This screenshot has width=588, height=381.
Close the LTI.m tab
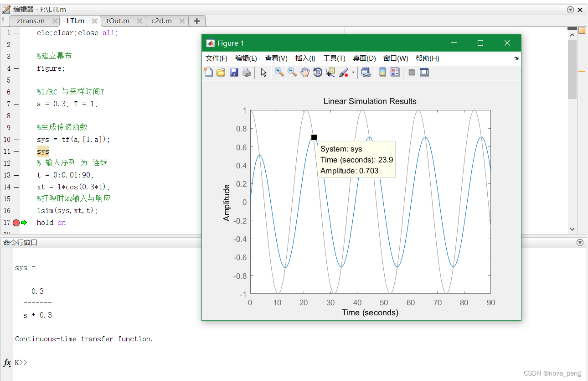coord(94,21)
